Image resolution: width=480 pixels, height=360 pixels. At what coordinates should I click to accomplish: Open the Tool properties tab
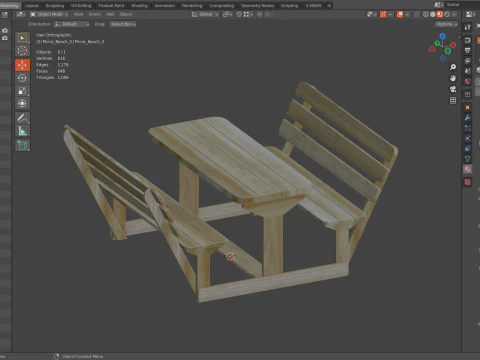[x=467, y=27]
